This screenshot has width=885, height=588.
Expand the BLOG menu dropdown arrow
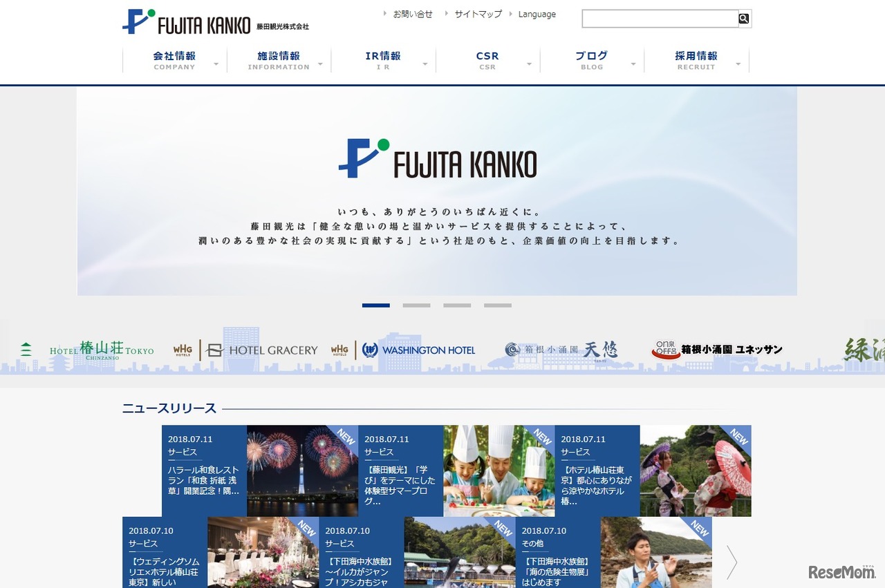(x=633, y=64)
